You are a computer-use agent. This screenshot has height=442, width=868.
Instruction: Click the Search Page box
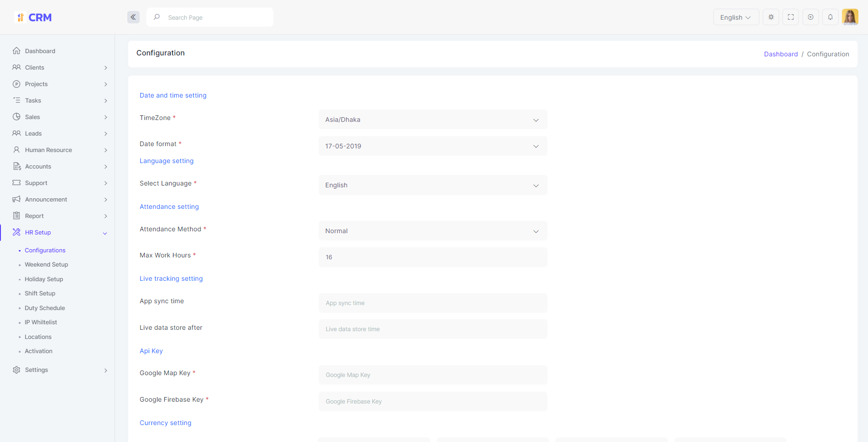pyautogui.click(x=215, y=17)
